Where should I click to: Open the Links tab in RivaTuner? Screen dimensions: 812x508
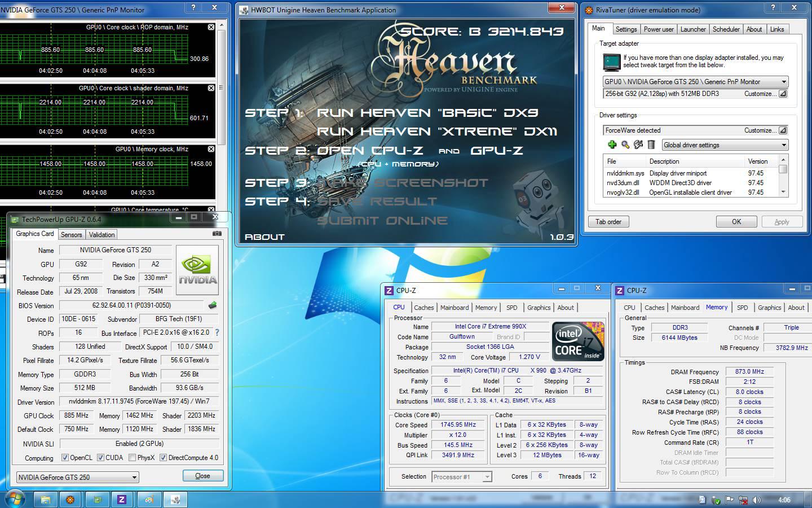(x=777, y=29)
